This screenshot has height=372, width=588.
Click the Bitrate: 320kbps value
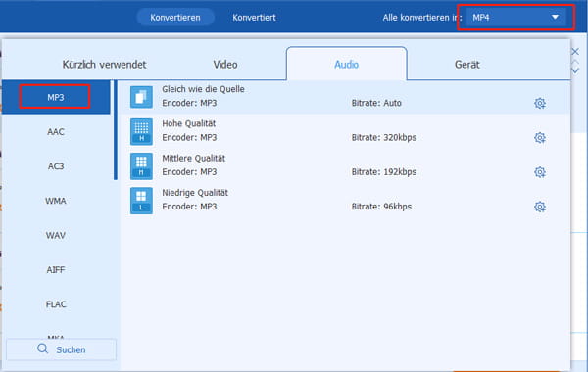[x=383, y=137]
